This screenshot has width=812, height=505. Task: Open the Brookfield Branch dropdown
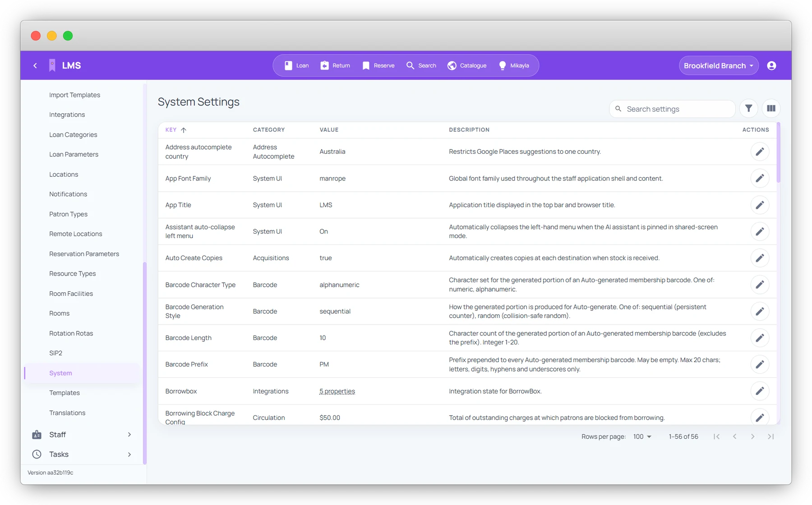tap(719, 65)
